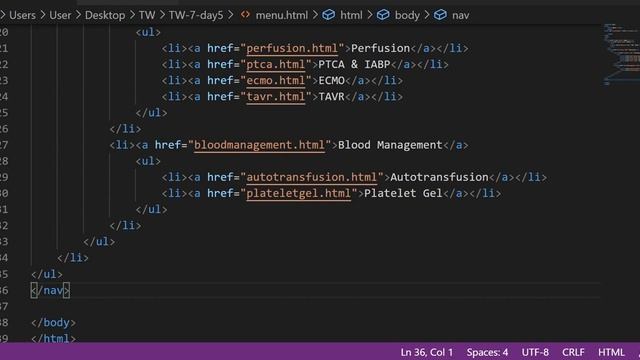Click the menu.html breadcrumb file

tap(282, 15)
